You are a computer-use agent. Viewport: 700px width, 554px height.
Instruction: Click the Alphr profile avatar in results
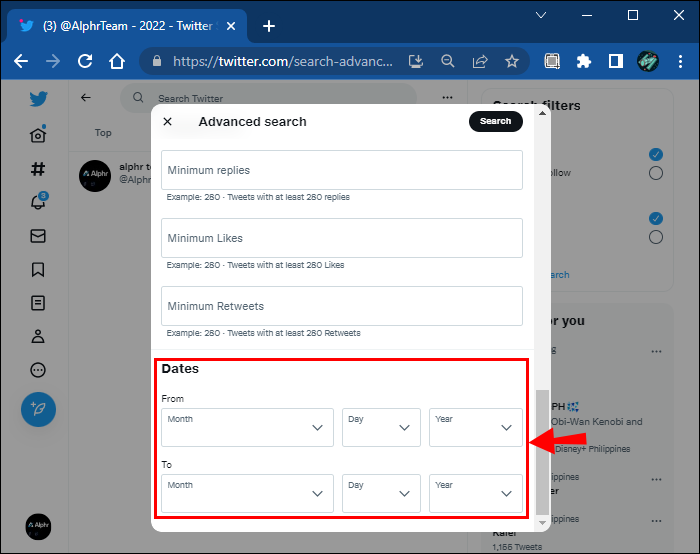[x=95, y=176]
